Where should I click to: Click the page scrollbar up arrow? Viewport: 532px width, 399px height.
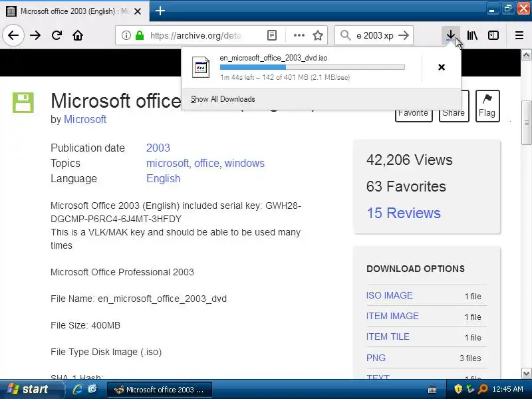[x=526, y=55]
